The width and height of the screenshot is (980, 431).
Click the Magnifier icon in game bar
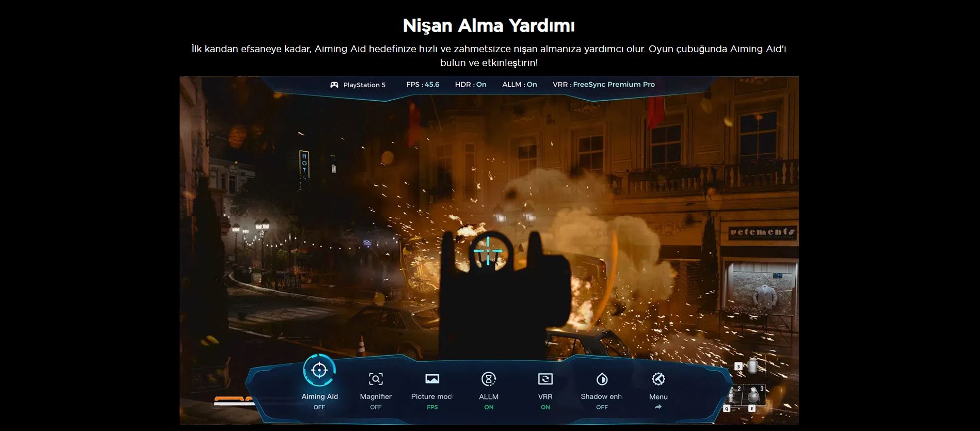point(376,379)
